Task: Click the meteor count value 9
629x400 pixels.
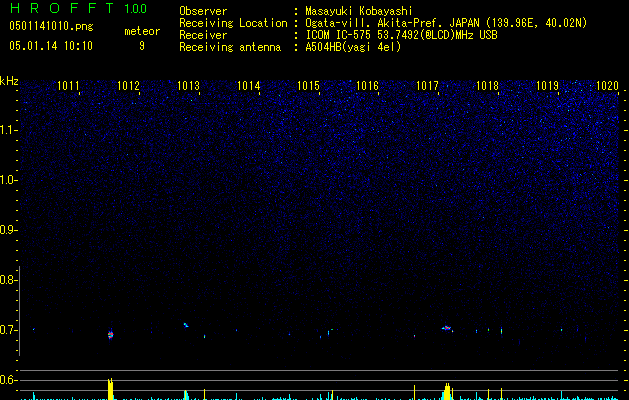Action: pos(142,46)
